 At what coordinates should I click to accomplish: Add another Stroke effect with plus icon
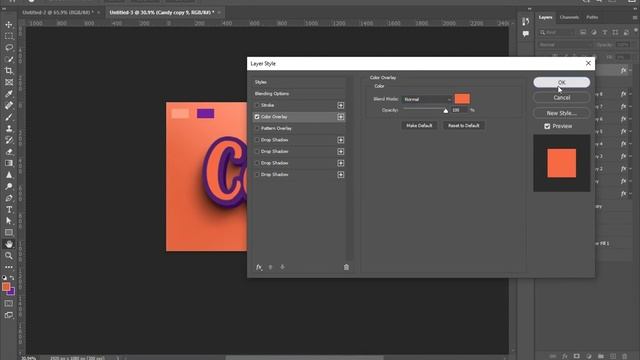pyautogui.click(x=340, y=105)
